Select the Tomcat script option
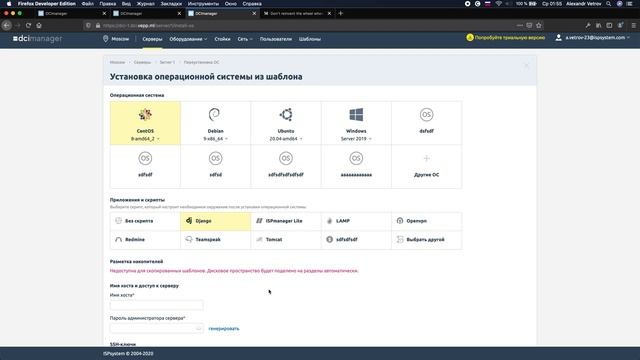The image size is (640, 360). tap(286, 240)
